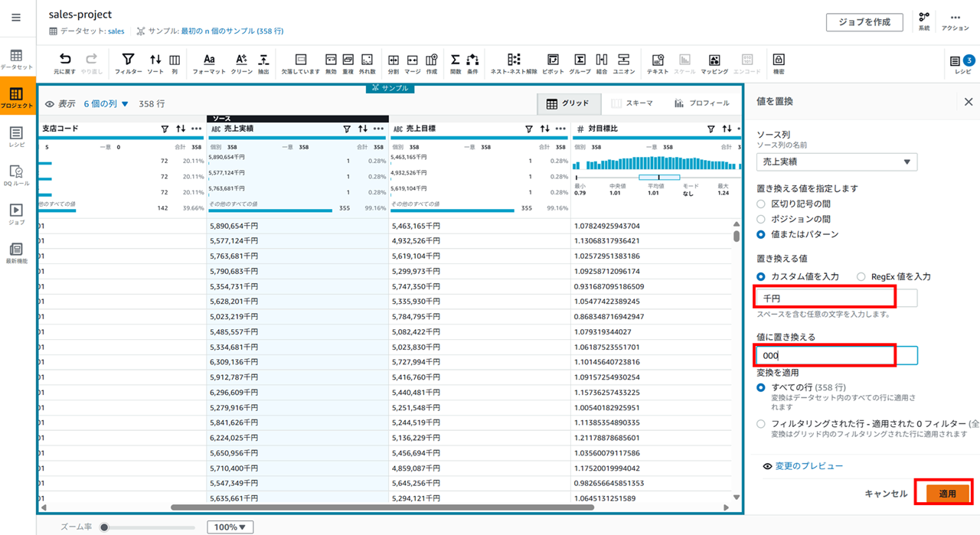This screenshot has width=980, height=535.
Task: Open the フォーマット transform menu
Action: coord(209,64)
